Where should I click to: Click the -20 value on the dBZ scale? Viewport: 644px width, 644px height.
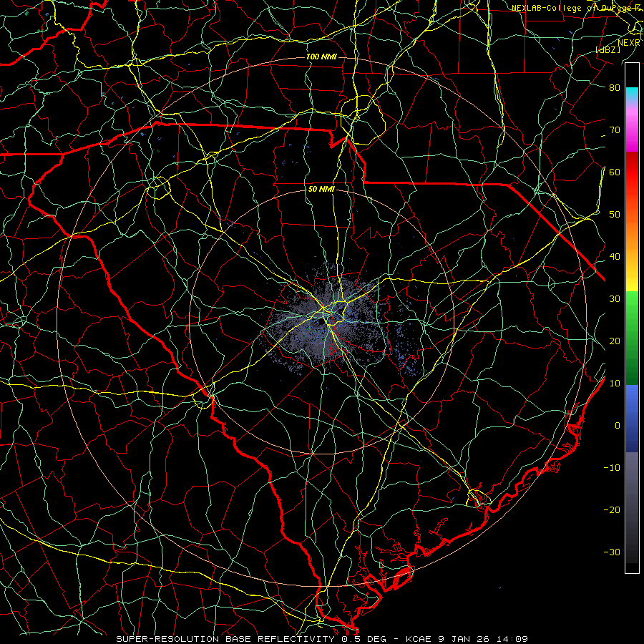612,509
